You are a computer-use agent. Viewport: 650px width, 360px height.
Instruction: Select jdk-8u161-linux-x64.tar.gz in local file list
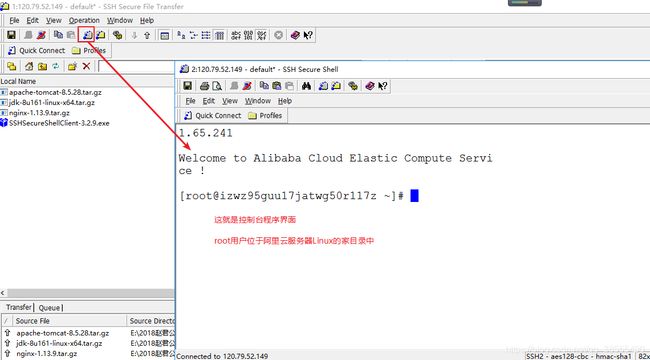pyautogui.click(x=52, y=102)
